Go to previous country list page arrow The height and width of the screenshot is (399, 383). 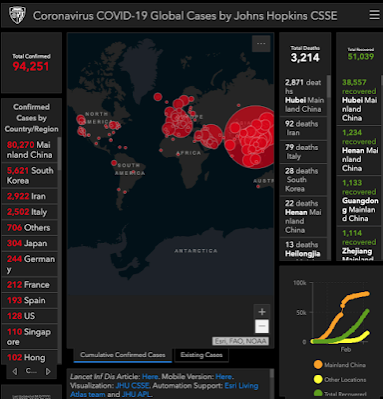(15, 371)
